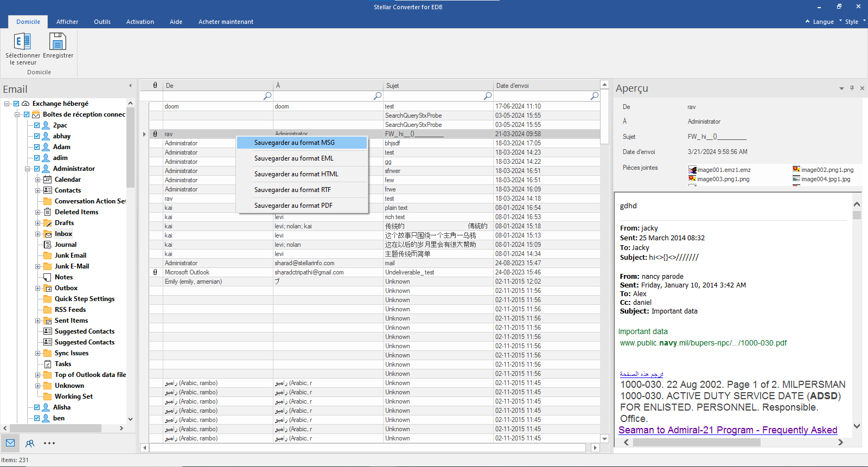Select the Notes folder icon
This screenshot has width=868, height=467.
tap(48, 277)
